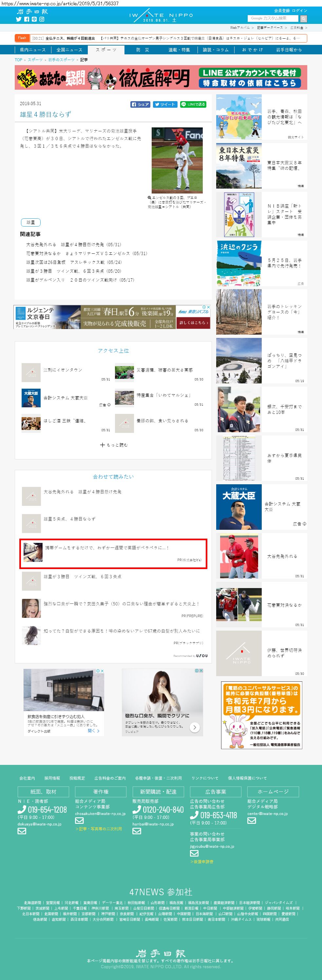The width and height of the screenshot is (322, 980).
Task: Select the 防災 menu item
Action: pos(143,50)
